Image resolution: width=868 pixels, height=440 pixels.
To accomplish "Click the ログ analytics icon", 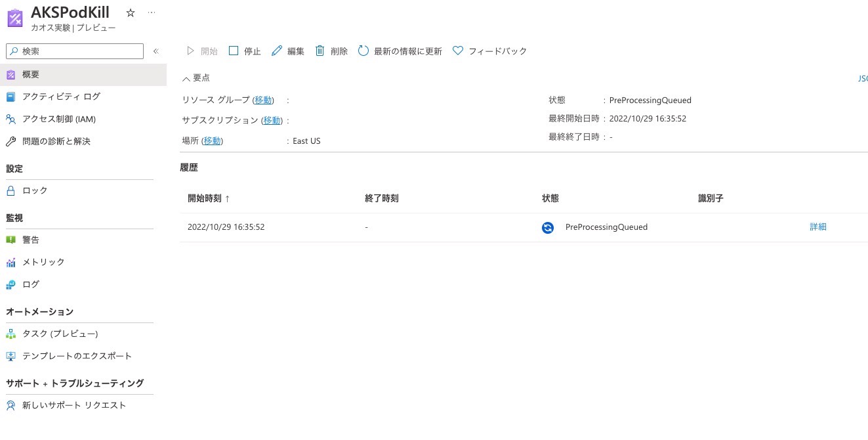I will click(11, 284).
